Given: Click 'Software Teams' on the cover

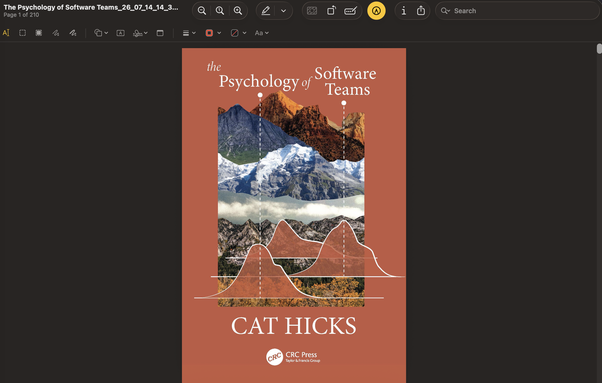Looking at the screenshot, I should click(346, 81).
